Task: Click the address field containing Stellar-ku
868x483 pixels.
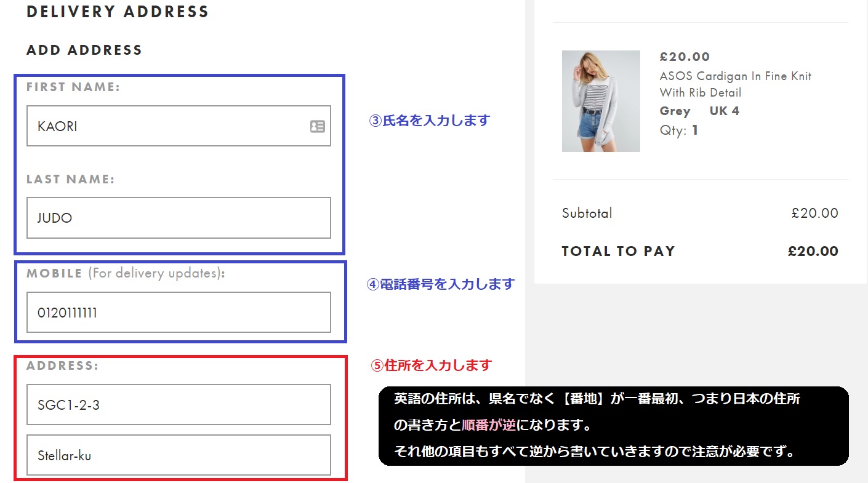Action: click(179, 455)
